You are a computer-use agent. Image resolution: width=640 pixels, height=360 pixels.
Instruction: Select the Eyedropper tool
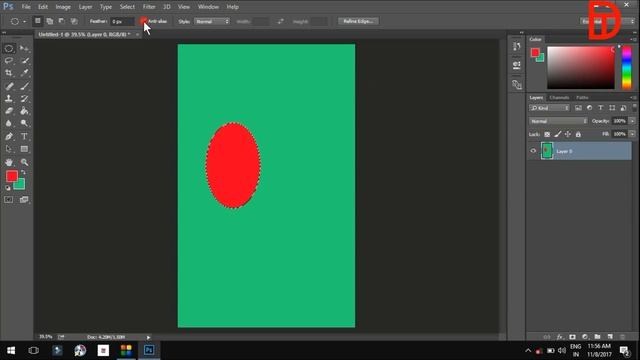pyautogui.click(x=24, y=73)
